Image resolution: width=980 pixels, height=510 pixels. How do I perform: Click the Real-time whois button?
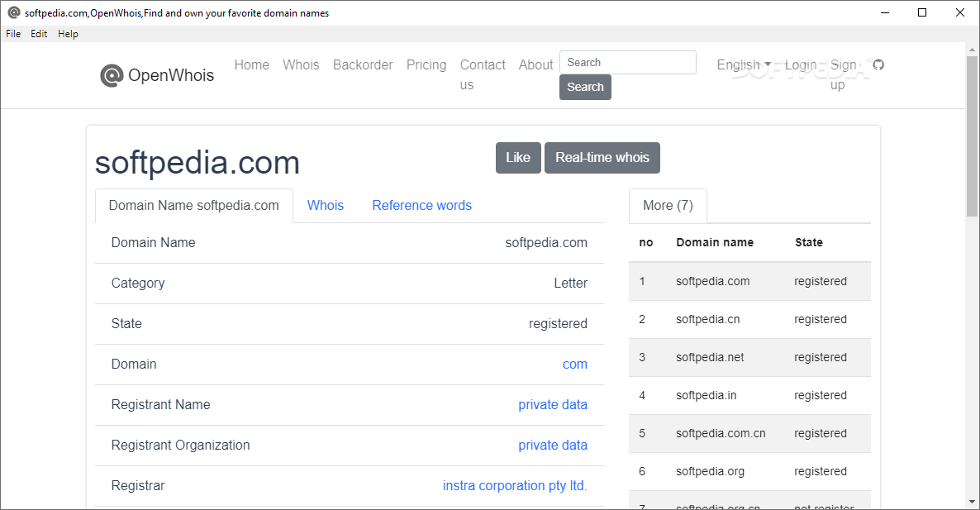pyautogui.click(x=602, y=158)
